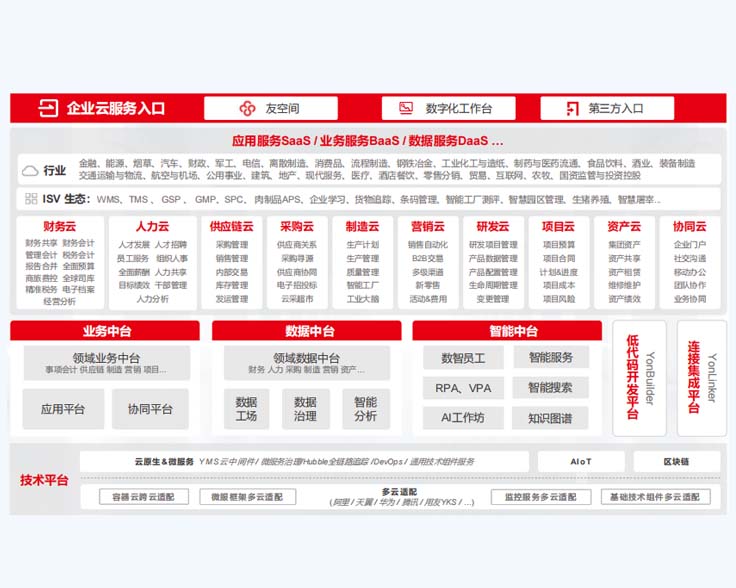Click B2B交易 under 营销云

[x=428, y=258]
